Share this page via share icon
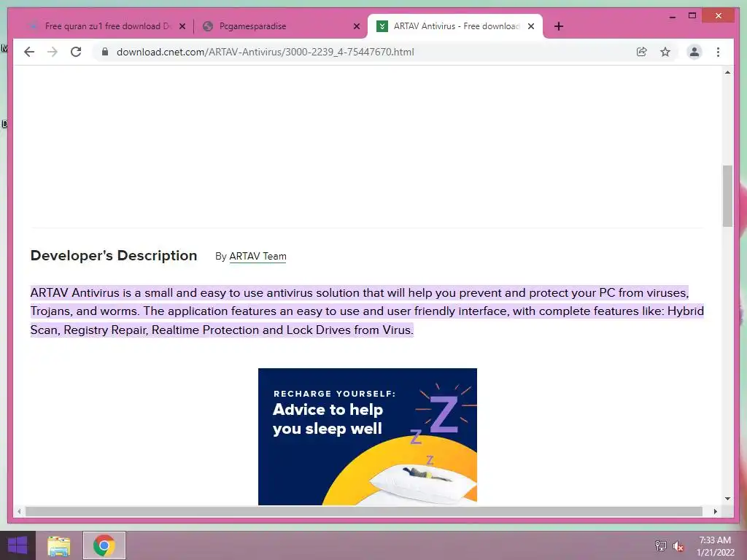Image resolution: width=747 pixels, height=560 pixels. coord(642,52)
